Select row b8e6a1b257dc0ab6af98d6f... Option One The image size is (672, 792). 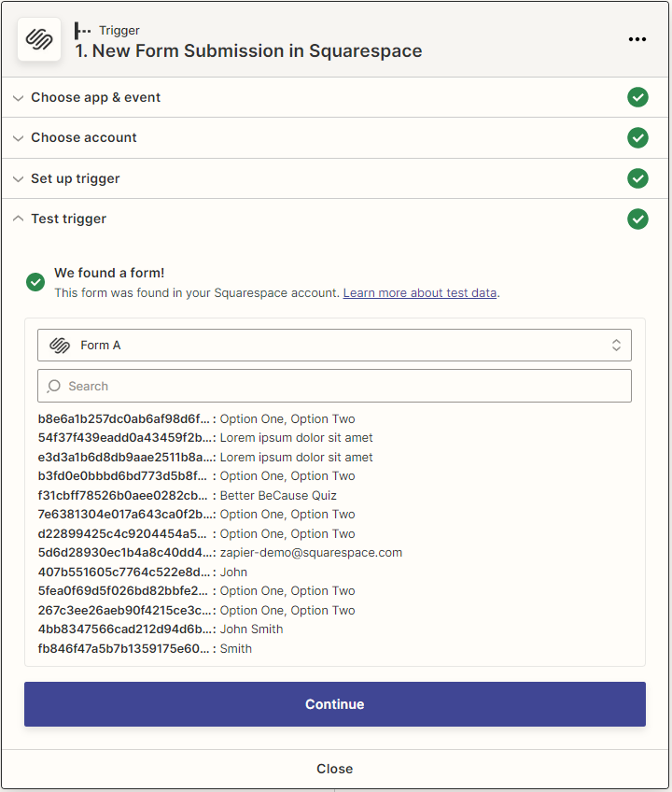tap(196, 418)
